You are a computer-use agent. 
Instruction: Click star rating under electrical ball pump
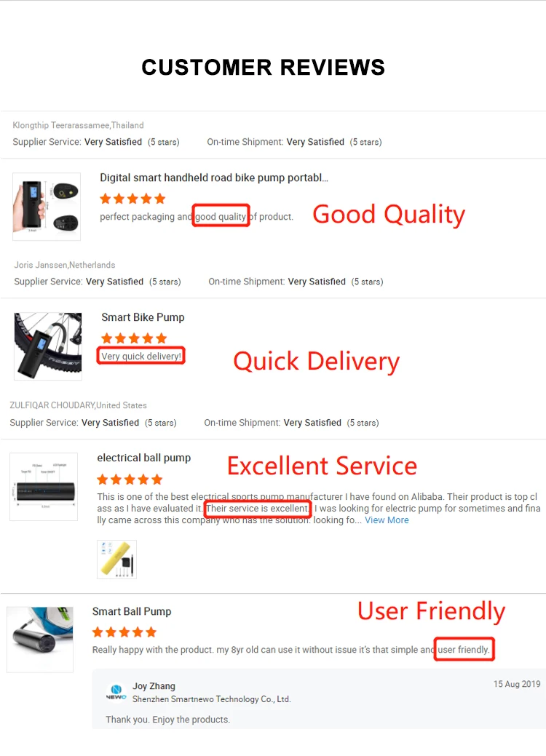point(130,480)
